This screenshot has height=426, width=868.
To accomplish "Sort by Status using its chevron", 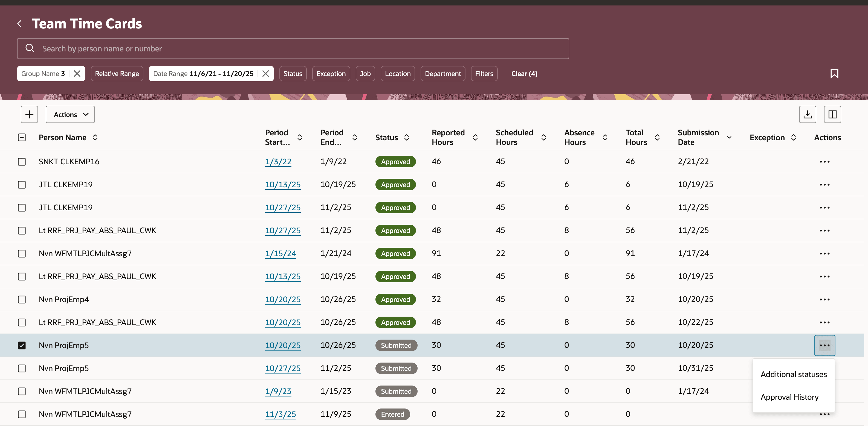I will tap(407, 137).
